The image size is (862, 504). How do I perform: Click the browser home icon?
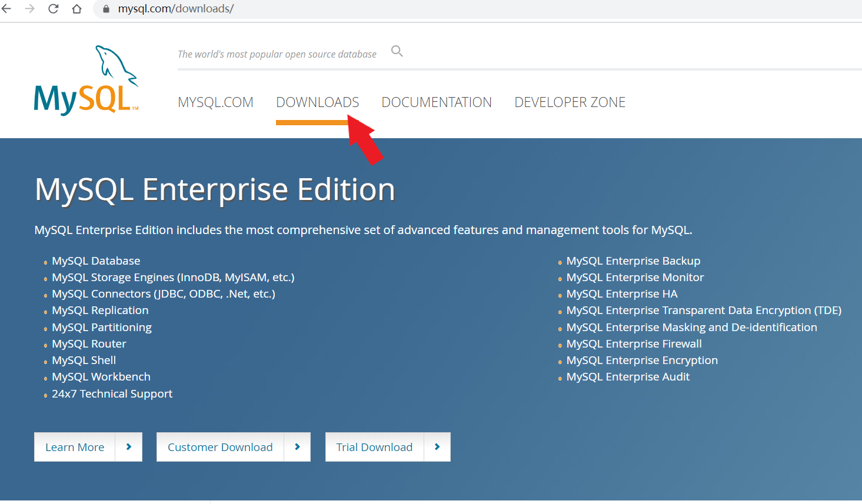(76, 9)
